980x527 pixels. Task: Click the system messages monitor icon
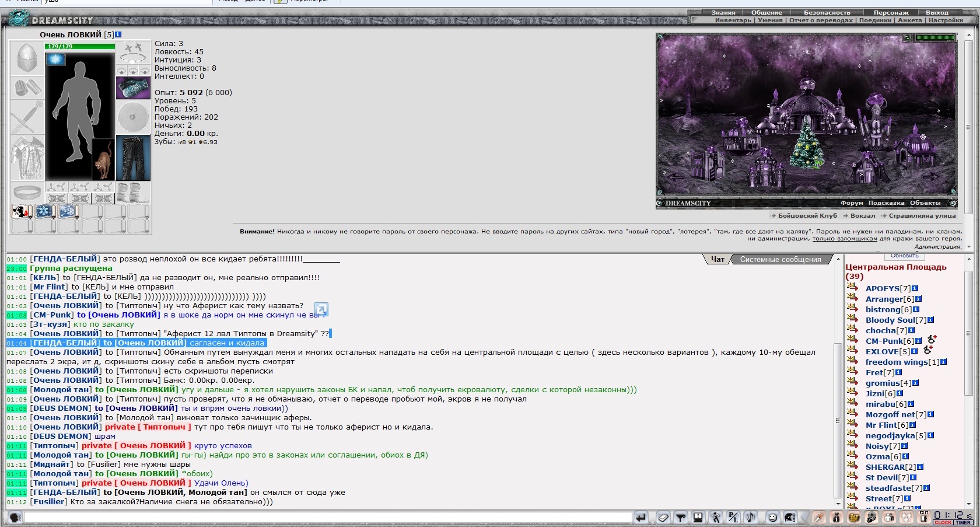pos(698,517)
